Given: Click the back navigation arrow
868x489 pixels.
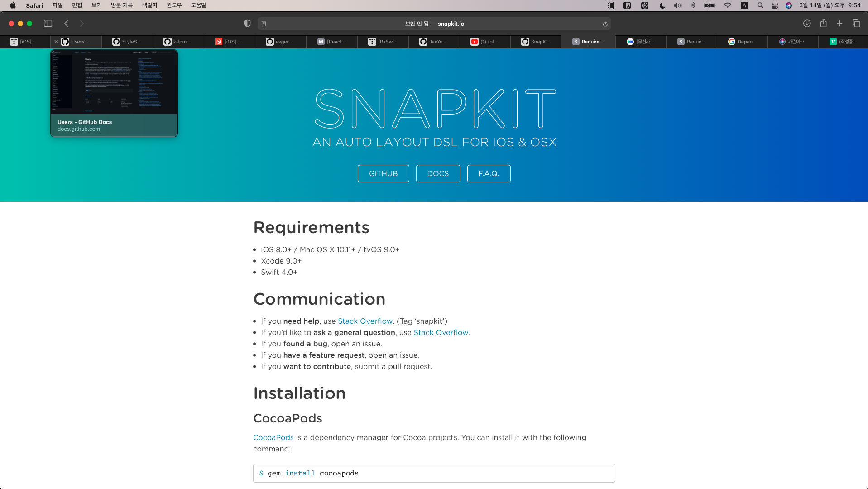Looking at the screenshot, I should (x=66, y=23).
